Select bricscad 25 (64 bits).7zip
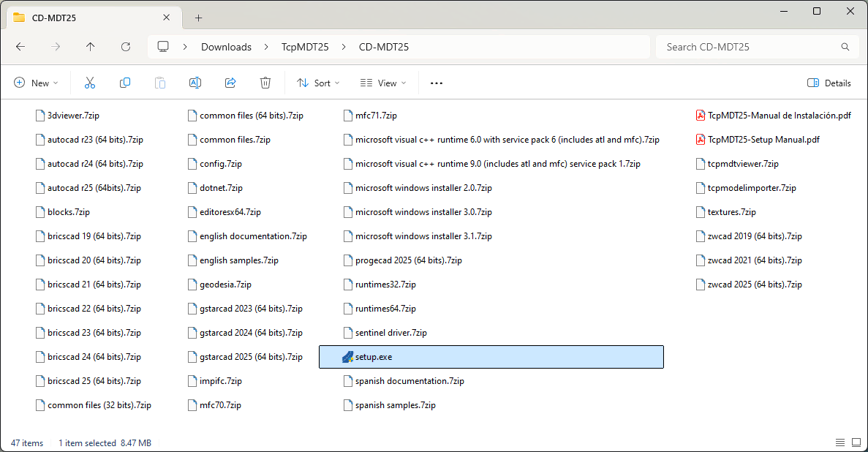 point(88,381)
